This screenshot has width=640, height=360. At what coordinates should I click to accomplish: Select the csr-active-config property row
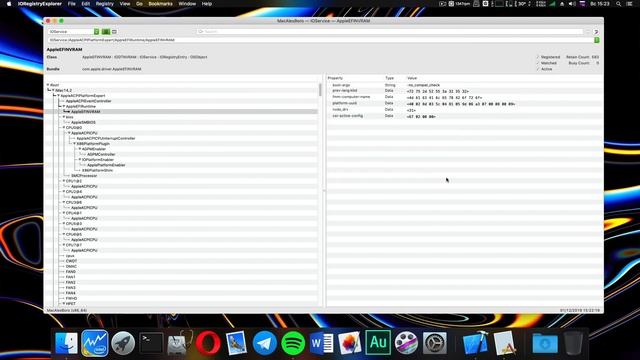465,116
